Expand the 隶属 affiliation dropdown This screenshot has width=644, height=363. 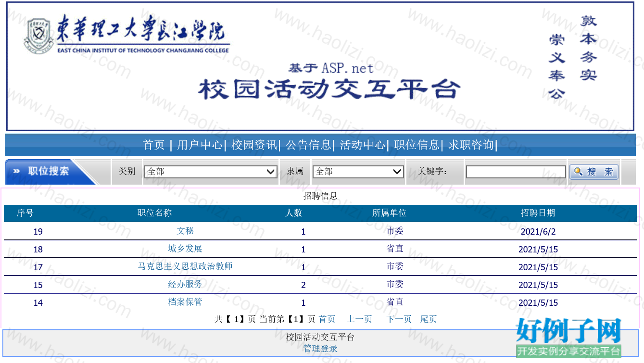pyautogui.click(x=358, y=172)
